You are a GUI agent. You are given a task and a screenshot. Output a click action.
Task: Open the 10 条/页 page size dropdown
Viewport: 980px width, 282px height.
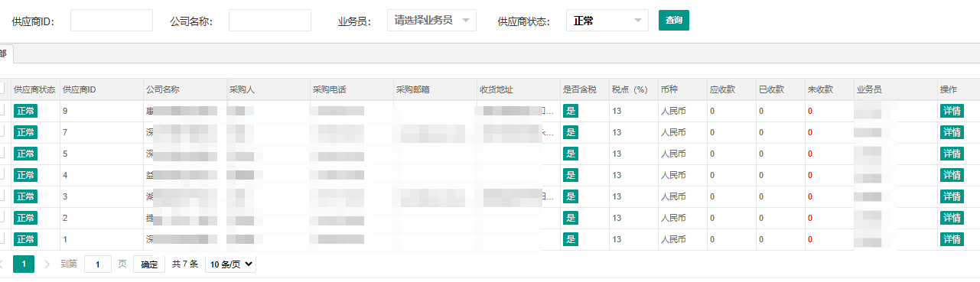pyautogui.click(x=231, y=264)
